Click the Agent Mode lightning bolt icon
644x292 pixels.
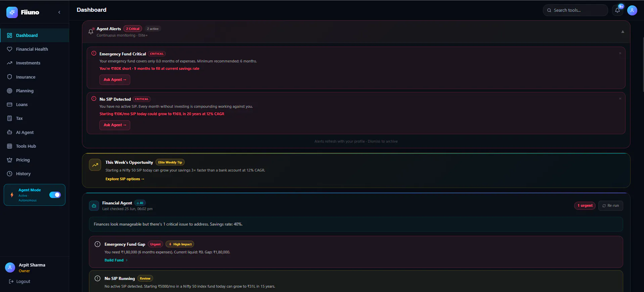(12, 195)
